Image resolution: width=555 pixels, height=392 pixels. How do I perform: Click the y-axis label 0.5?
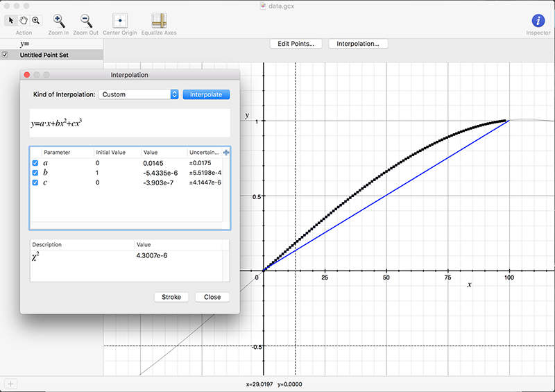(257, 197)
